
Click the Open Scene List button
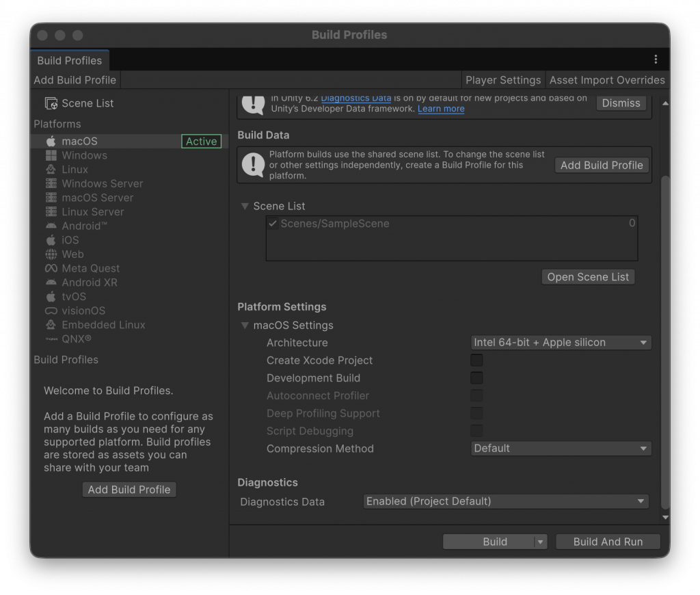pyautogui.click(x=588, y=277)
